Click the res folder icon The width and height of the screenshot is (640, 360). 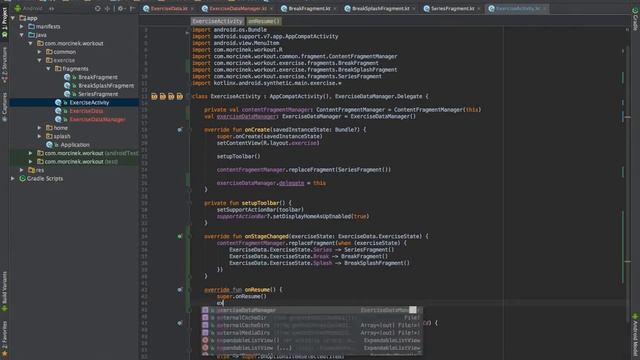(x=31, y=170)
